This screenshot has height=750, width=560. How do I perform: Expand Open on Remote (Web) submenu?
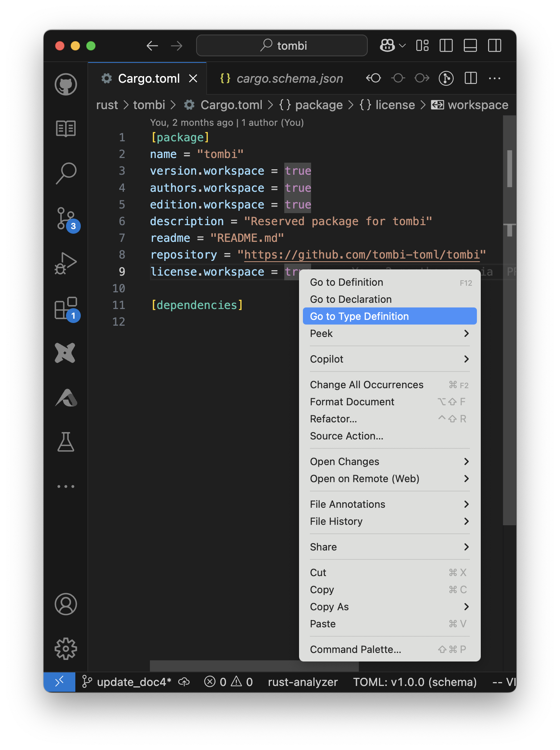390,479
